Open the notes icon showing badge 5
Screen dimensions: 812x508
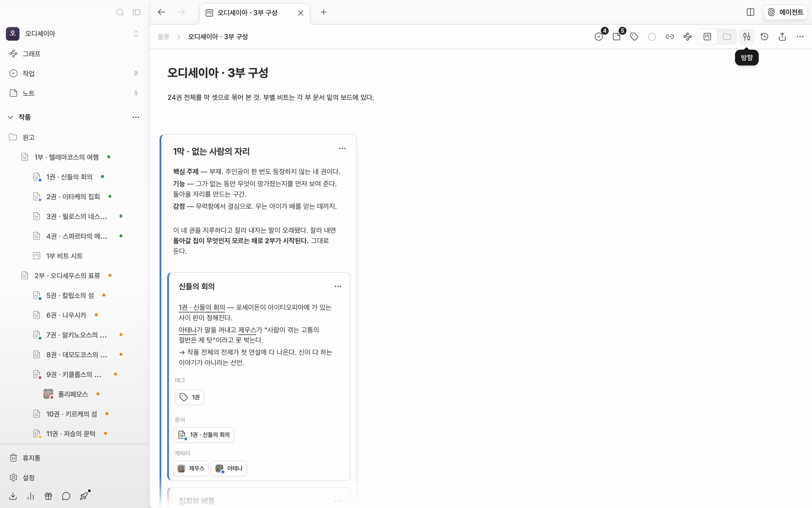[617, 37]
